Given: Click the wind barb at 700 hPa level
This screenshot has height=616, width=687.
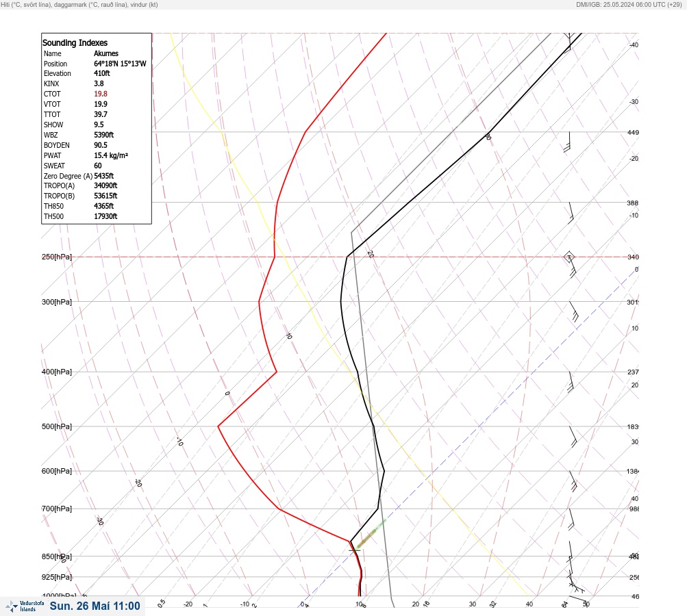Looking at the screenshot, I should tap(571, 519).
